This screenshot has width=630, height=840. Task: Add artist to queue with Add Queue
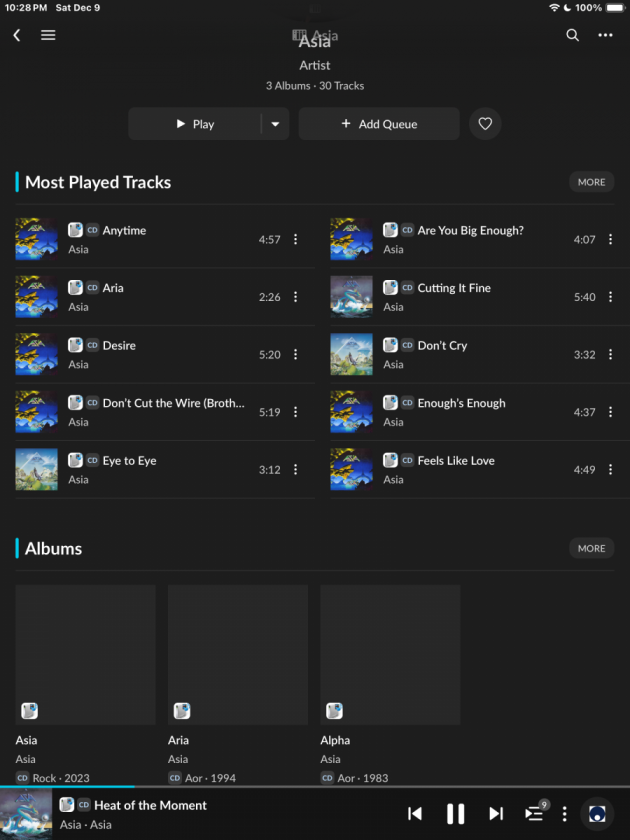tap(379, 124)
